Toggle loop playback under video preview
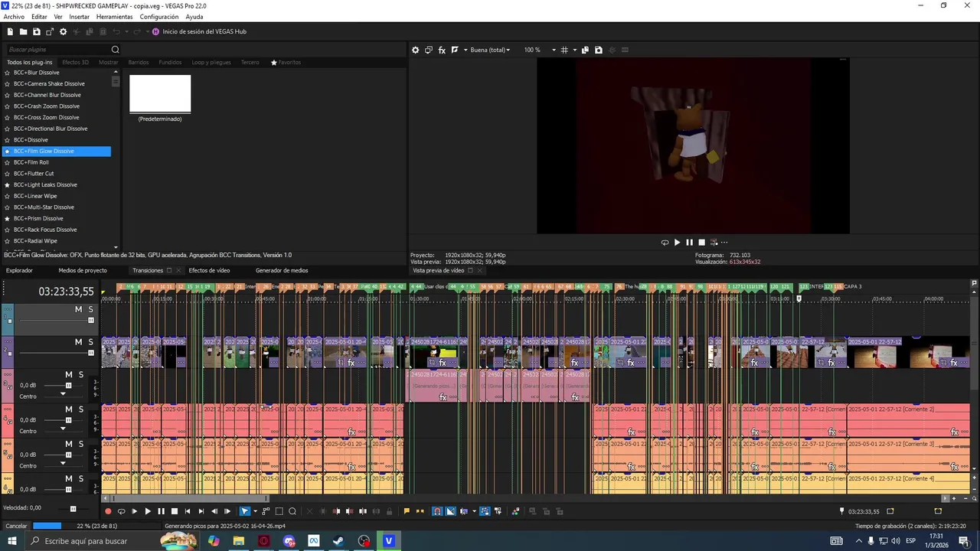This screenshot has width=980, height=551. [665, 243]
